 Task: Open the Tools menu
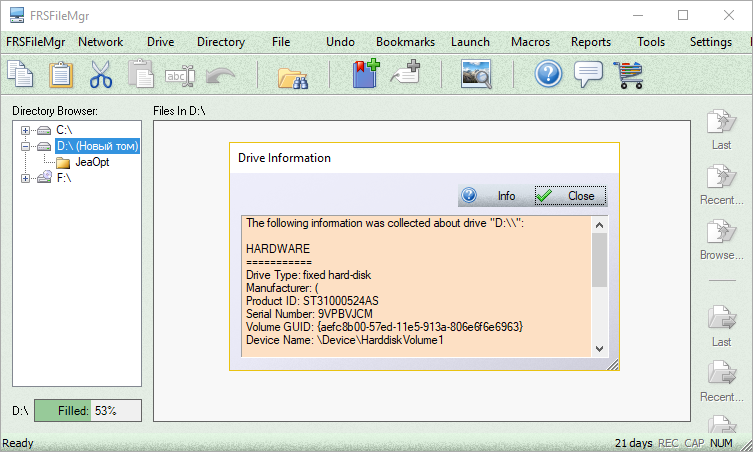[651, 42]
